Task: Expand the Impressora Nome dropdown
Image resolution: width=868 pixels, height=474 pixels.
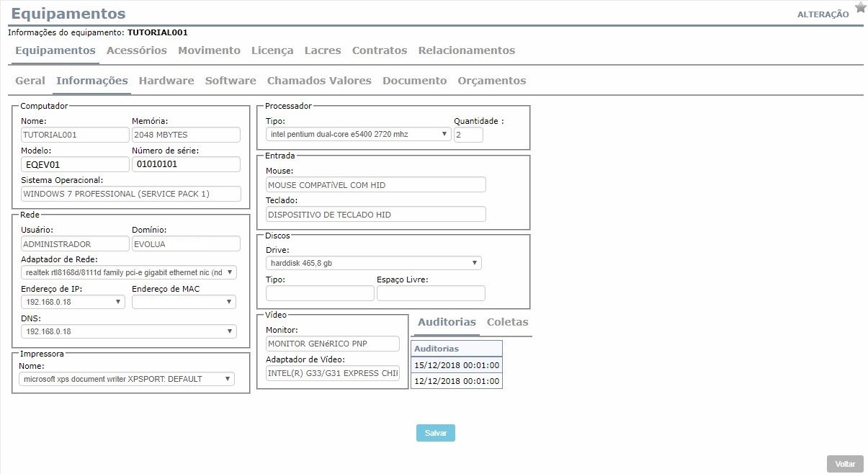Action: coord(127,379)
